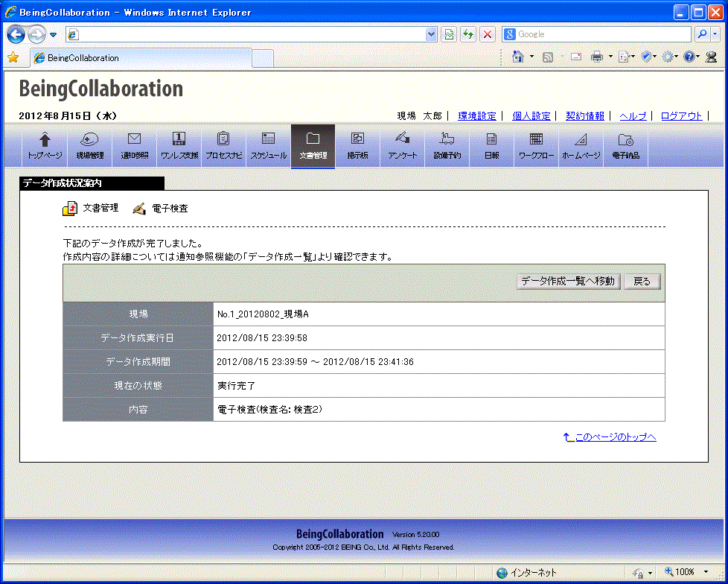Open ホームページ in the navigation bar
The image size is (728, 584).
(581, 146)
